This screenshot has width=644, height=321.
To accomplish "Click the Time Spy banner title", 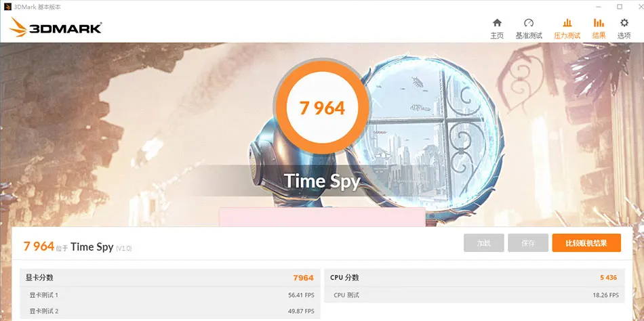I will point(322,181).
